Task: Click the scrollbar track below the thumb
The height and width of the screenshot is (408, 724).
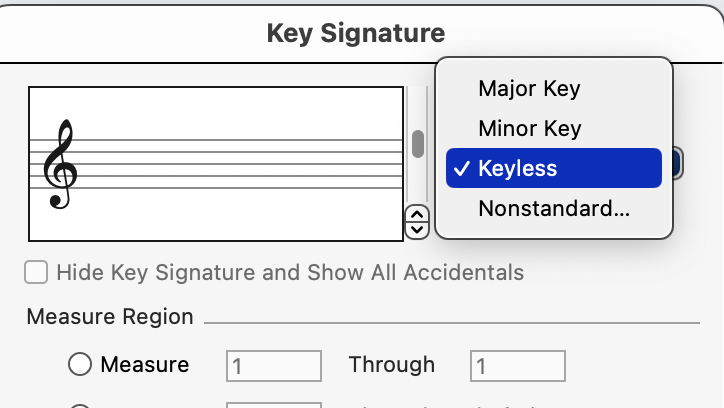Action: click(418, 185)
